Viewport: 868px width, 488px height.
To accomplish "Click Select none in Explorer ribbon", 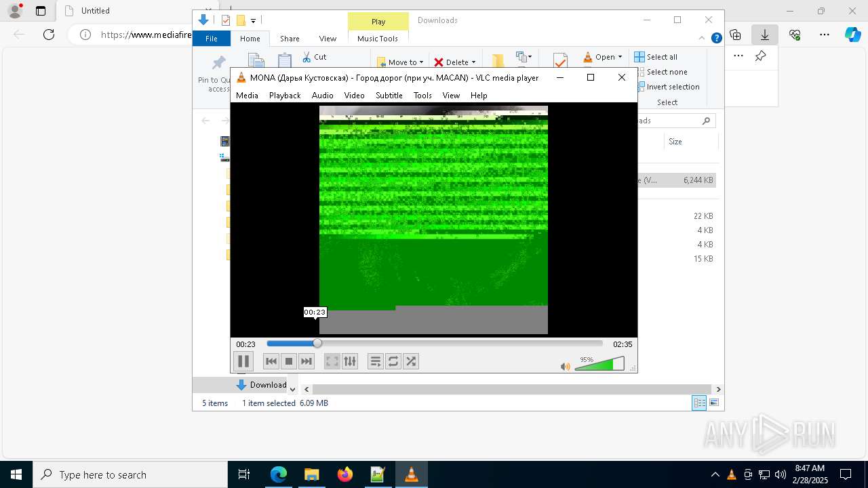I will click(660, 72).
